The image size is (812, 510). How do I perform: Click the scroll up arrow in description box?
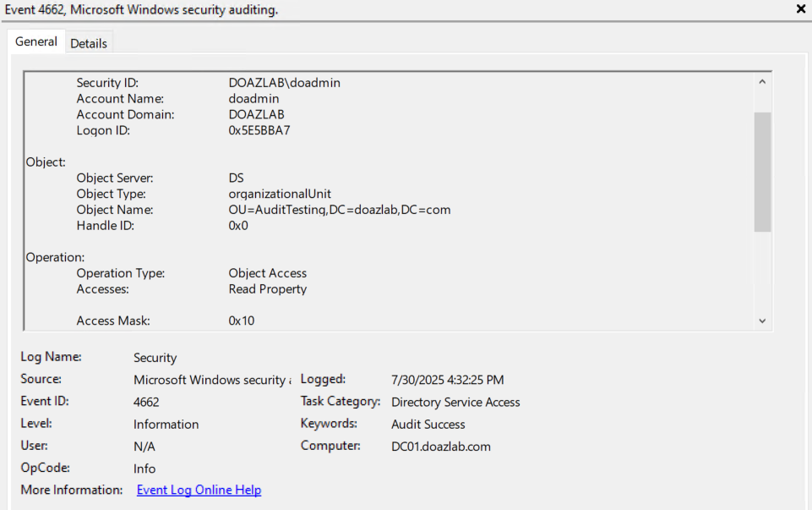(x=762, y=82)
